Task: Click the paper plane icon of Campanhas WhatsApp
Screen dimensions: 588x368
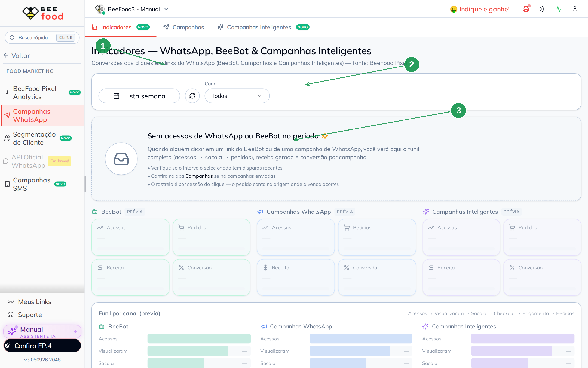Action: [x=7, y=116]
